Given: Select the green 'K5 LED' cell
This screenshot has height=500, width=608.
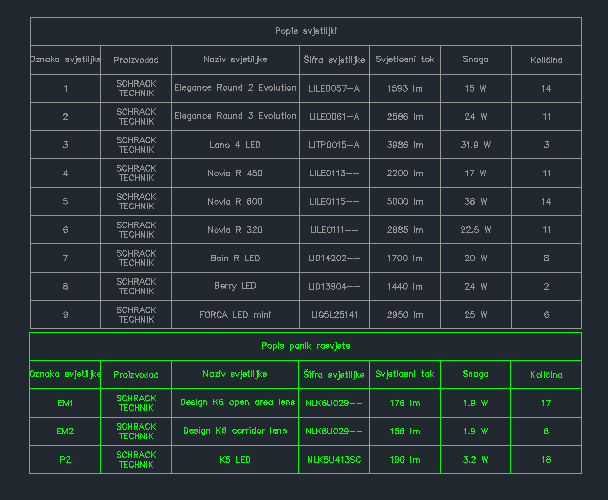Looking at the screenshot, I should (x=235, y=460).
